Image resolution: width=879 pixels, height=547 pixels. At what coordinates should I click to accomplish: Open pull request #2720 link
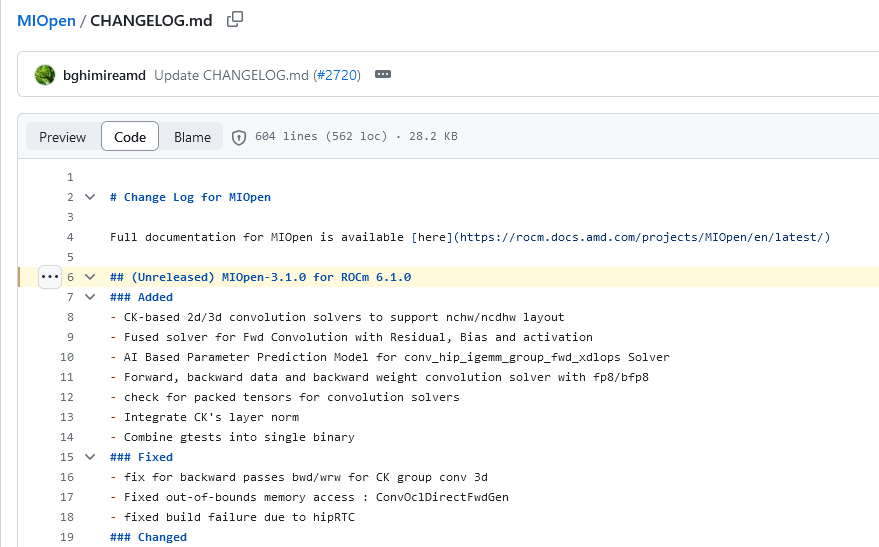(x=337, y=75)
